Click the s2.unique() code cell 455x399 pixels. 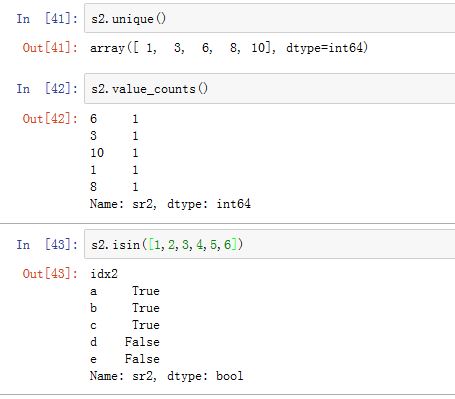pos(270,18)
